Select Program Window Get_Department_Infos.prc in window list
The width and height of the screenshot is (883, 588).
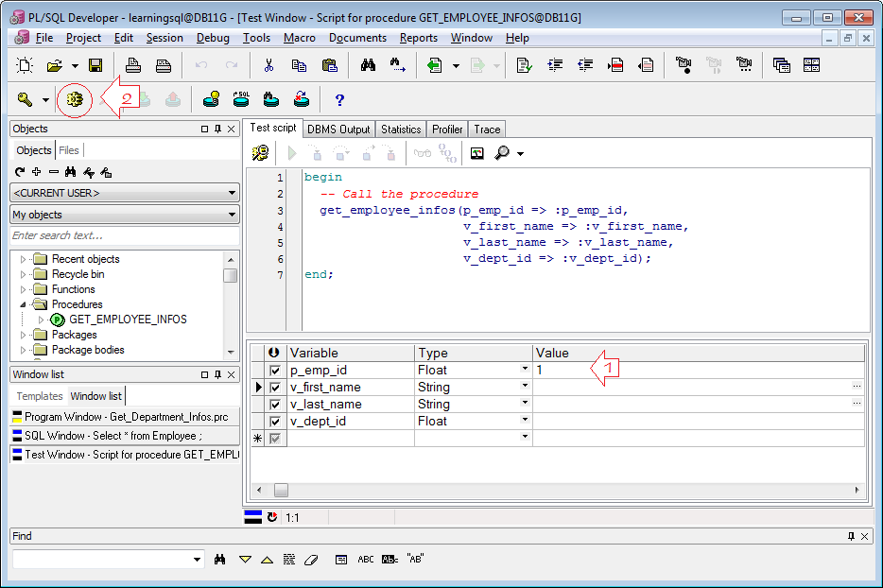click(125, 417)
